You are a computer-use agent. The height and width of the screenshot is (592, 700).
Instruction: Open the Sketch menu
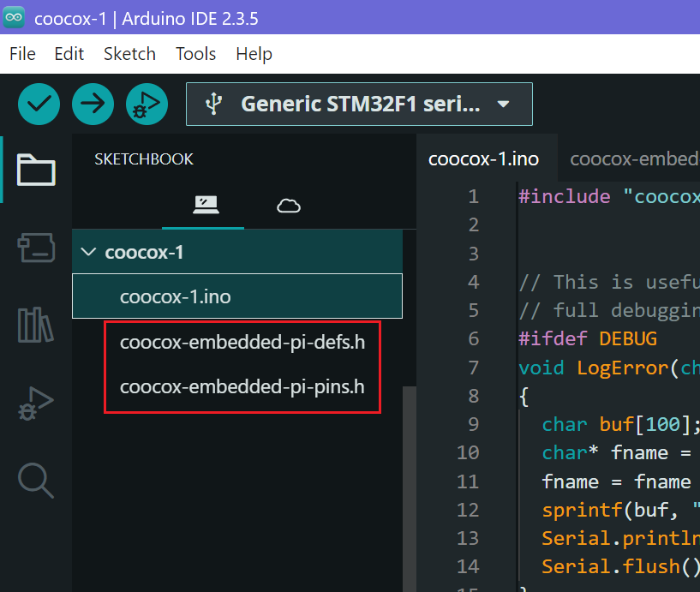tap(129, 54)
